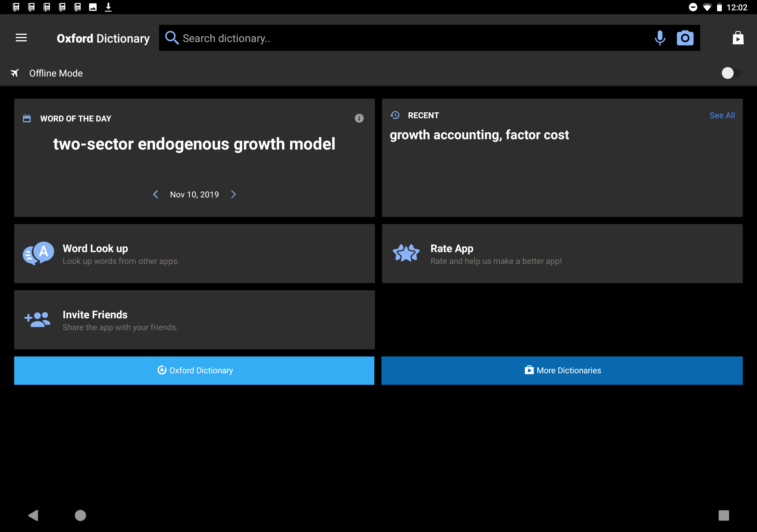This screenshot has width=757, height=532.
Task: Open the hamburger navigation menu
Action: pyautogui.click(x=21, y=38)
